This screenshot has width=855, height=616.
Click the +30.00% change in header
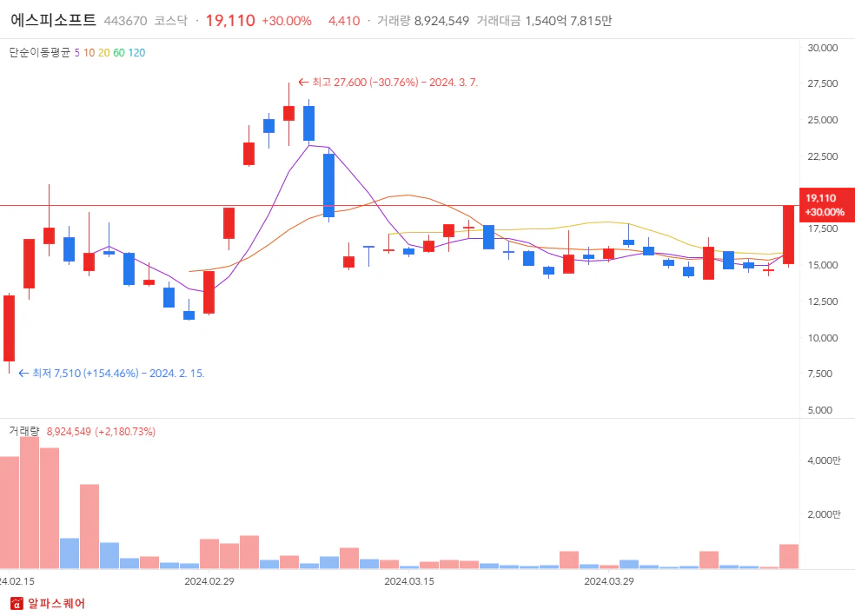pyautogui.click(x=286, y=21)
